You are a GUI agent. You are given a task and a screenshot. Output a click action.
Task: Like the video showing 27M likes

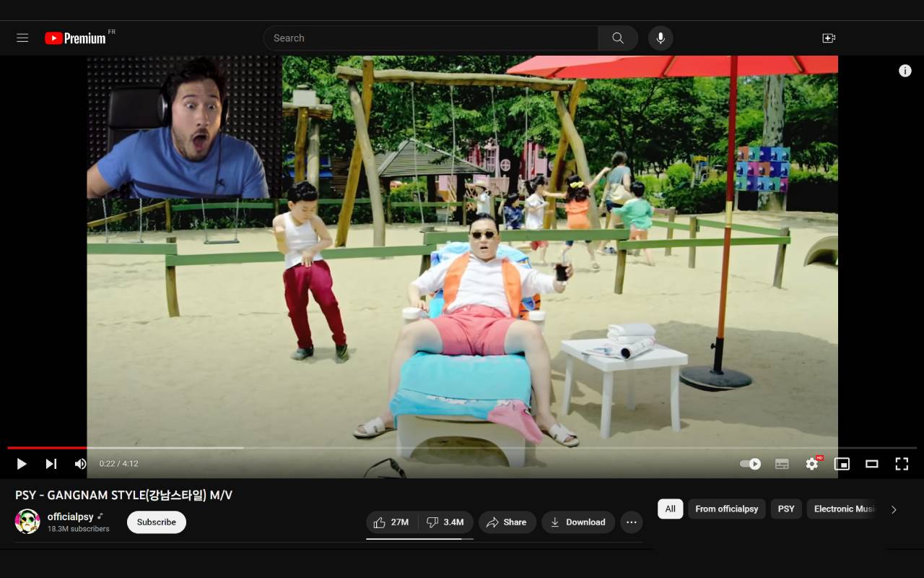[391, 522]
